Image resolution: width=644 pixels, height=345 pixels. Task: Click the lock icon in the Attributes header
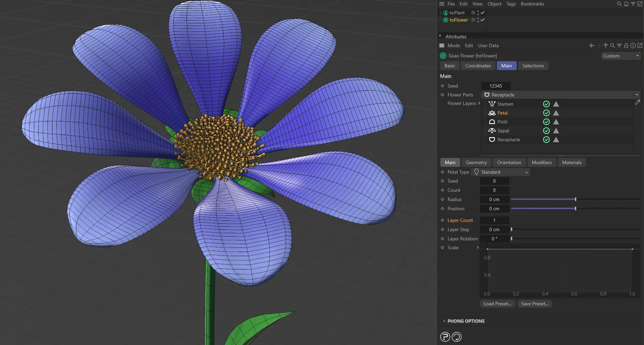[626, 45]
